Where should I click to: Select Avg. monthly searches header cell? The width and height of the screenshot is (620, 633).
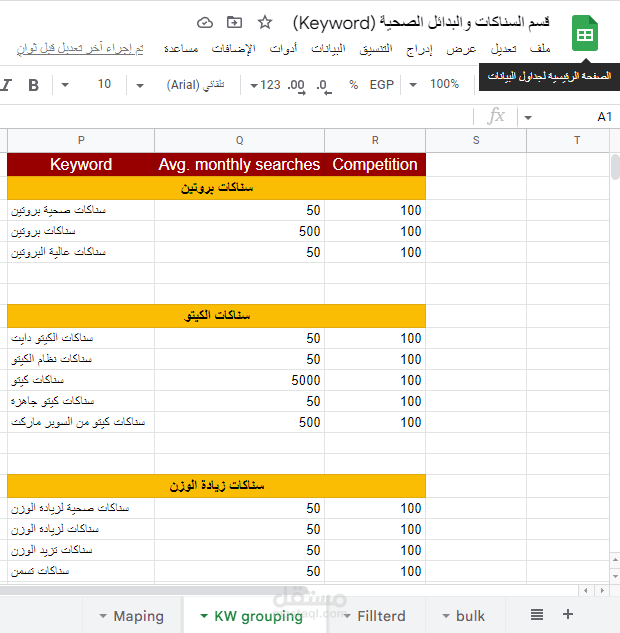pos(239,164)
